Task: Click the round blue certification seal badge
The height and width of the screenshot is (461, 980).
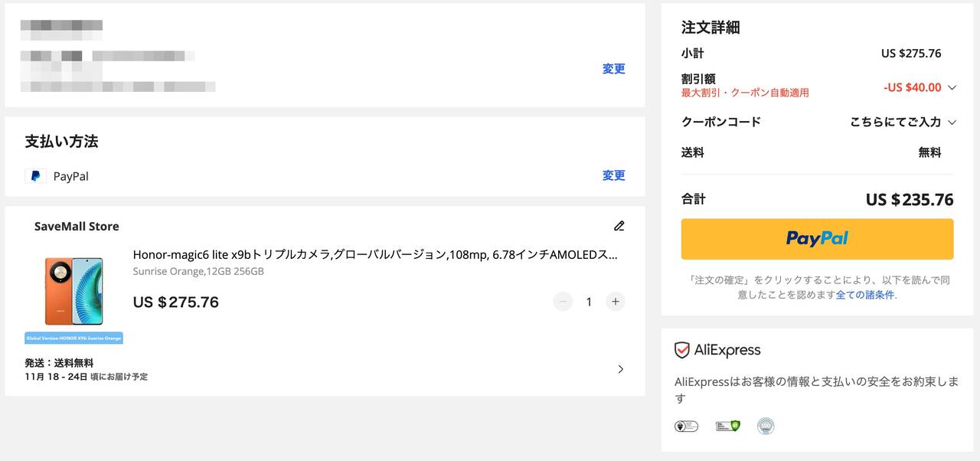Action: click(765, 426)
